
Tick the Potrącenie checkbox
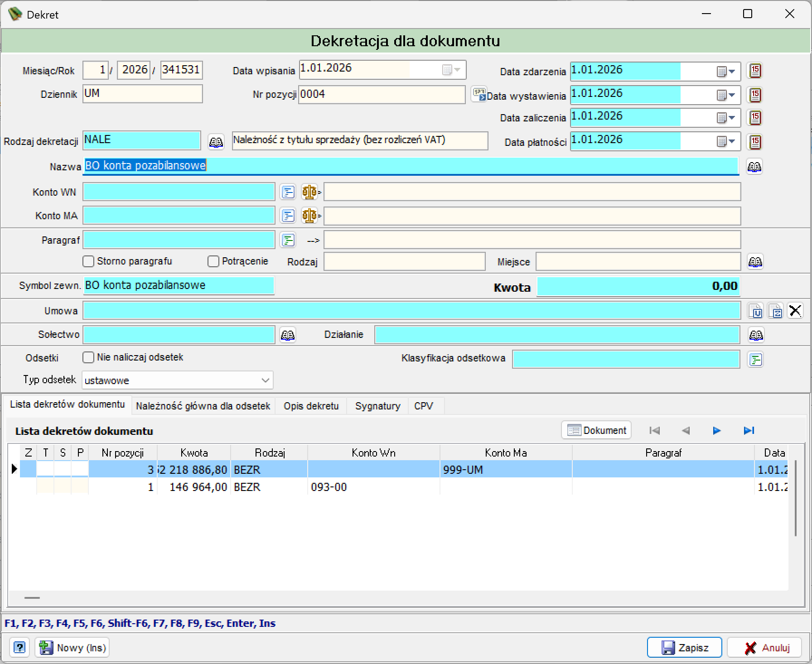213,261
